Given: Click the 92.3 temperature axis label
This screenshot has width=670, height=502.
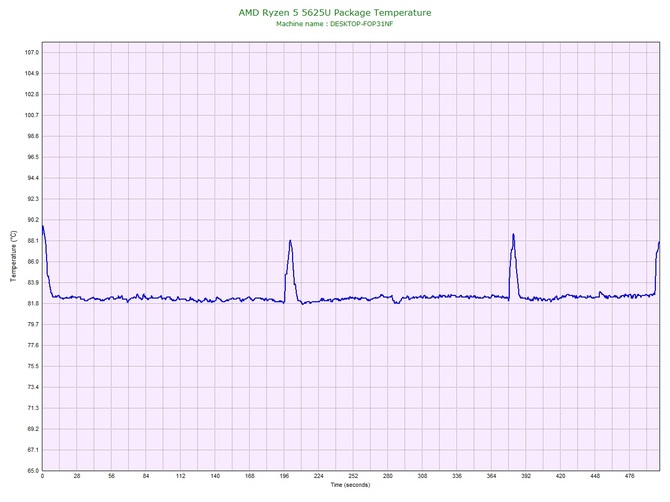Looking at the screenshot, I should click(32, 199).
